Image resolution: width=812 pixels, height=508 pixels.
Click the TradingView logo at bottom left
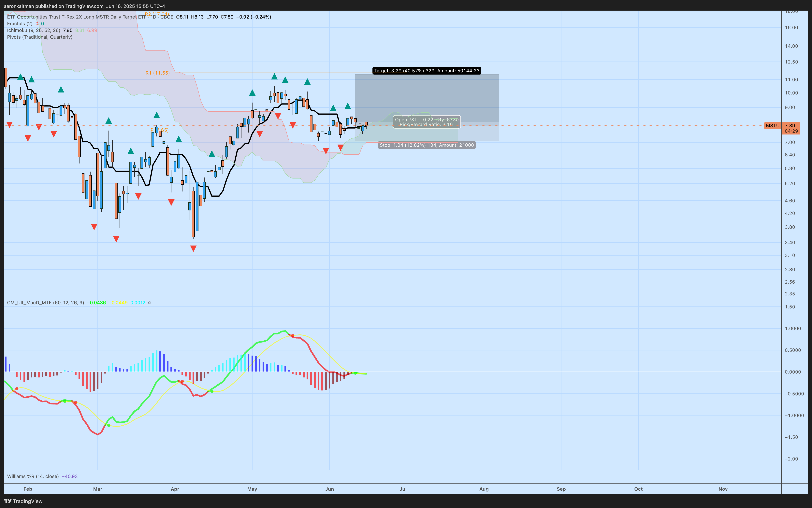click(23, 501)
